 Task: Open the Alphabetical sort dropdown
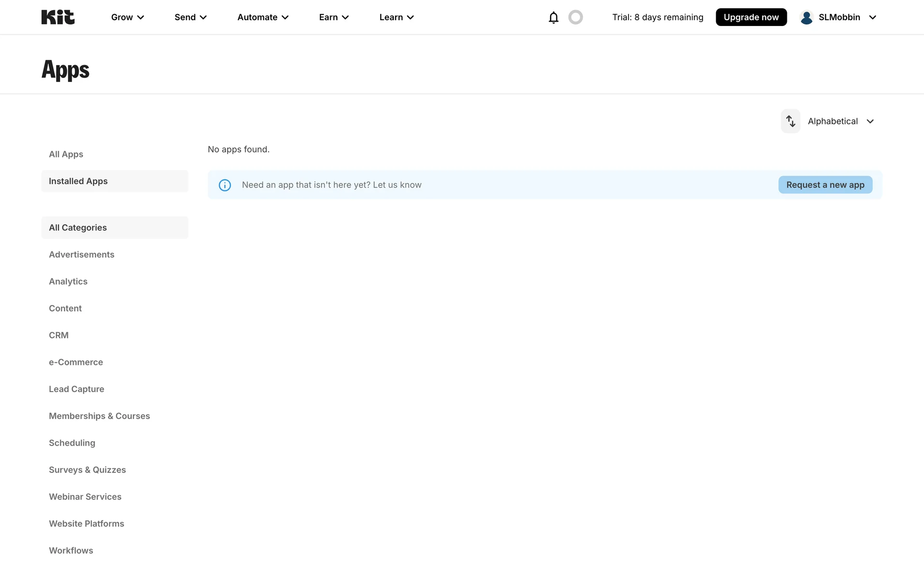(x=840, y=121)
